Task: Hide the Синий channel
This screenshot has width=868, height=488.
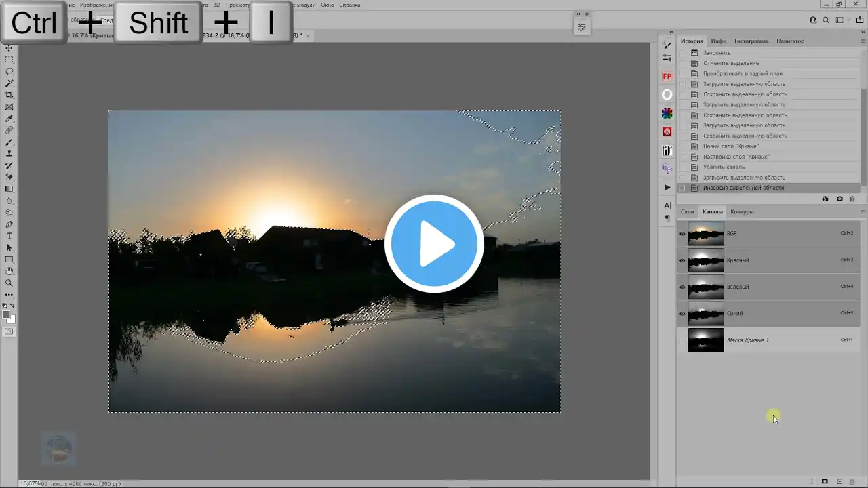Action: click(682, 313)
